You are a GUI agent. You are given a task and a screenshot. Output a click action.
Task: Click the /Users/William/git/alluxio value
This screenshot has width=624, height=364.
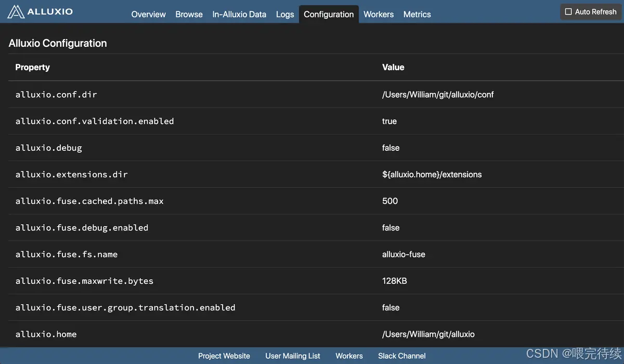point(428,334)
